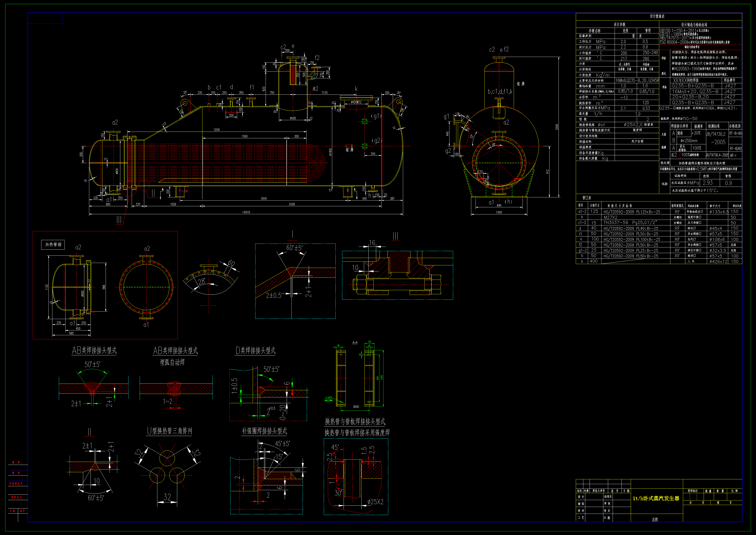The height and width of the screenshot is (535, 756).
Task: Select the pipe size 'ø133x4.5'
Action: coord(719,212)
